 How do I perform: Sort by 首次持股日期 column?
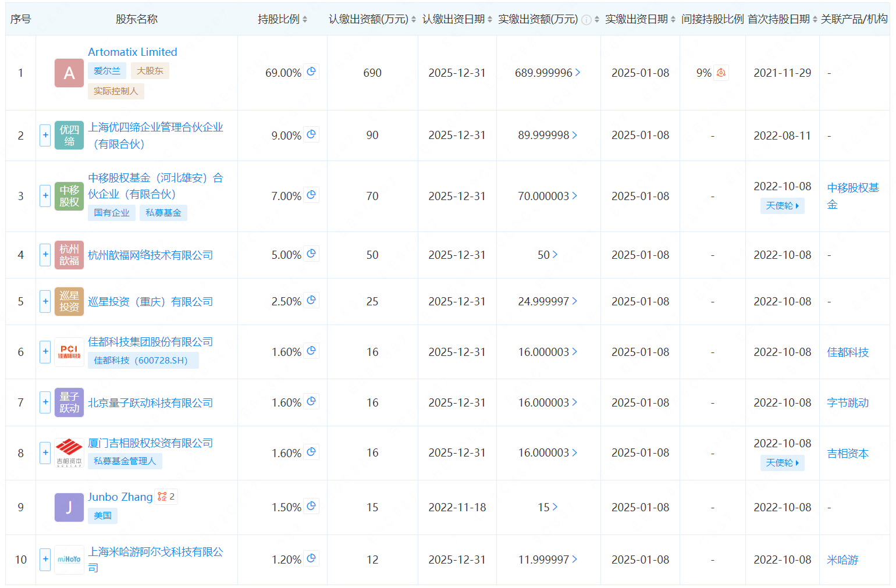(x=783, y=19)
